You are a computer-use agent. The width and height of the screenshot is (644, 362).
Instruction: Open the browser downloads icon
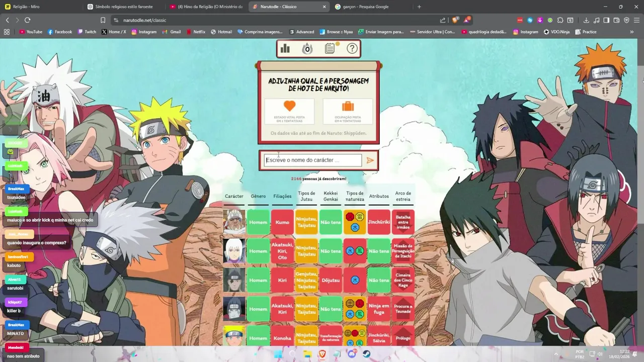click(x=586, y=20)
